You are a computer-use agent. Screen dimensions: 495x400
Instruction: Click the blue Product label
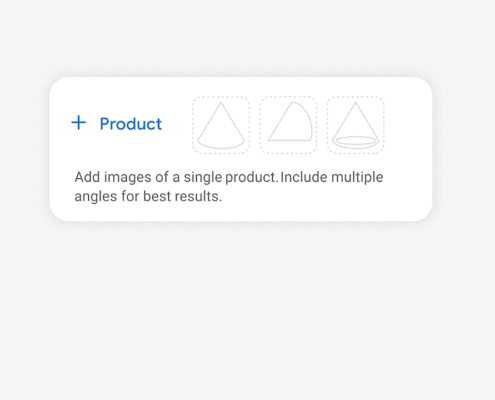(131, 124)
